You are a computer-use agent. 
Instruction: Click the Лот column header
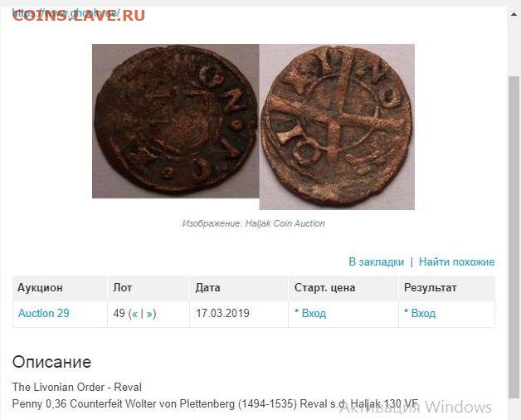[122, 288]
